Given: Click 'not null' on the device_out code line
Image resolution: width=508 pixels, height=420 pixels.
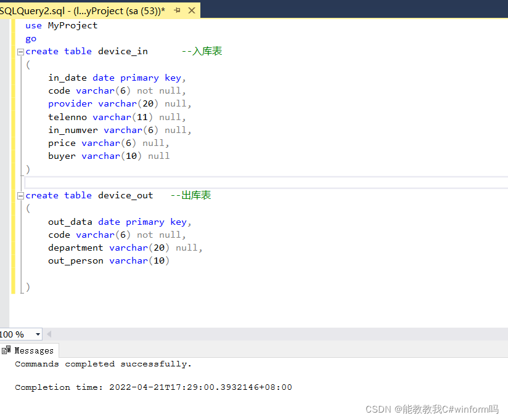Looking at the screenshot, I should click(x=159, y=235).
